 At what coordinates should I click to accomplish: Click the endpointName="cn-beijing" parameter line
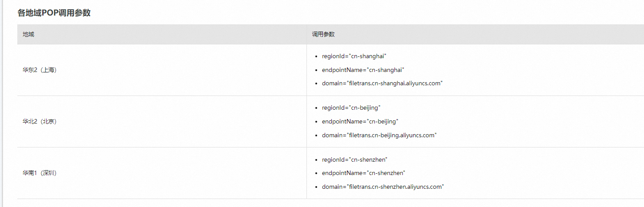click(360, 121)
